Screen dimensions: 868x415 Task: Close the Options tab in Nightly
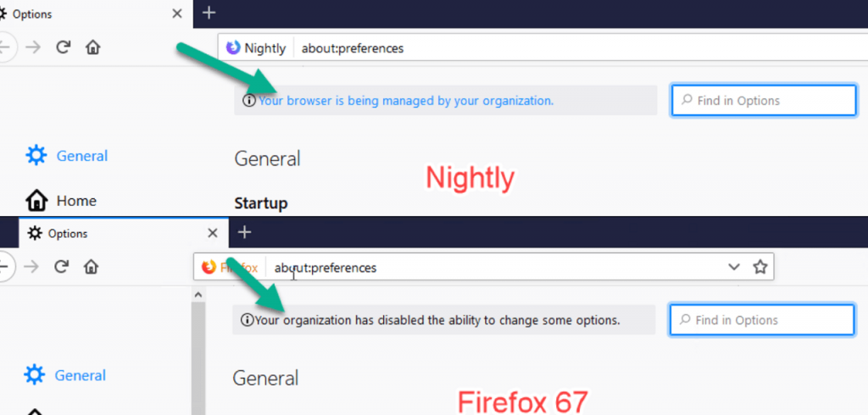177,14
